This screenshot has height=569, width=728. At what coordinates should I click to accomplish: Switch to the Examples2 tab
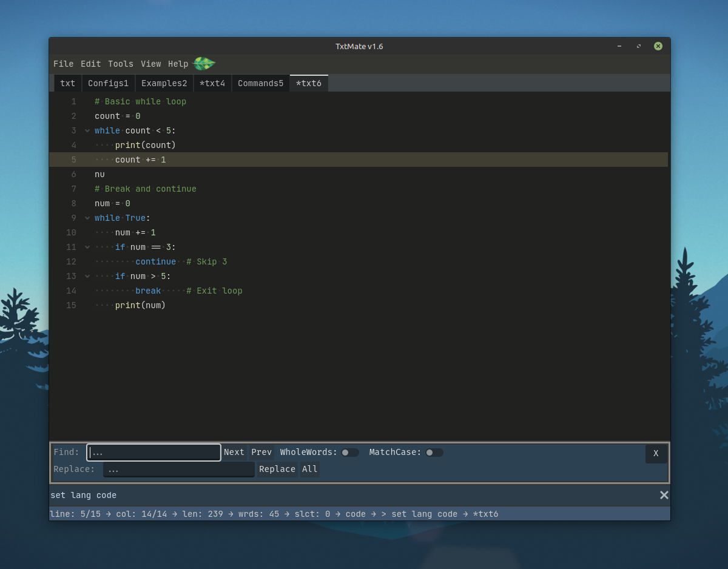[x=164, y=83]
